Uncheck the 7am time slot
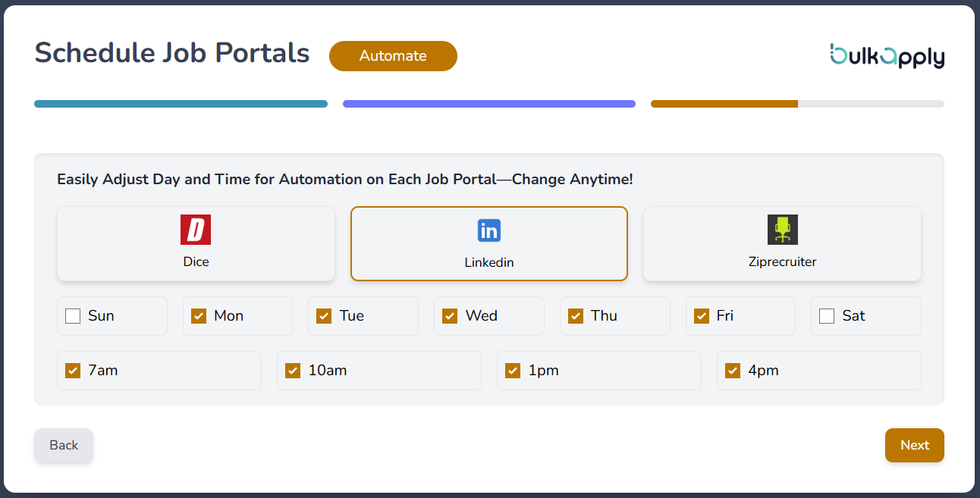 coord(73,371)
